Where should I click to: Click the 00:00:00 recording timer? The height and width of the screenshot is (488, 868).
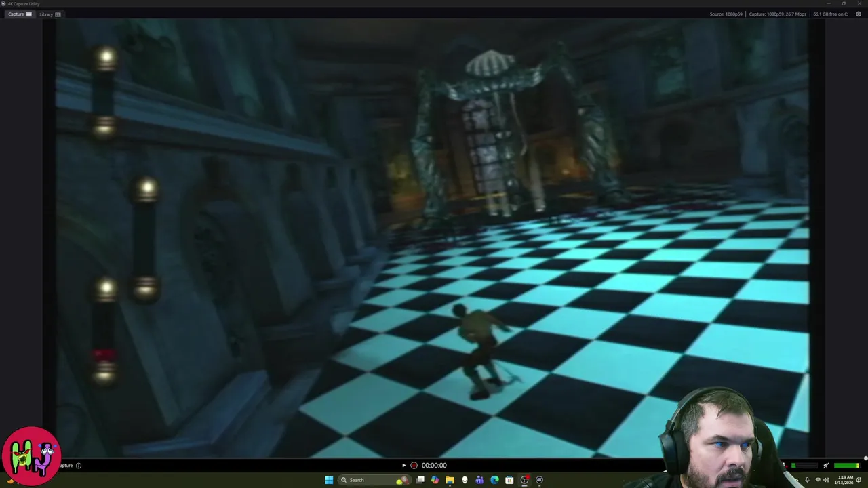[434, 466]
